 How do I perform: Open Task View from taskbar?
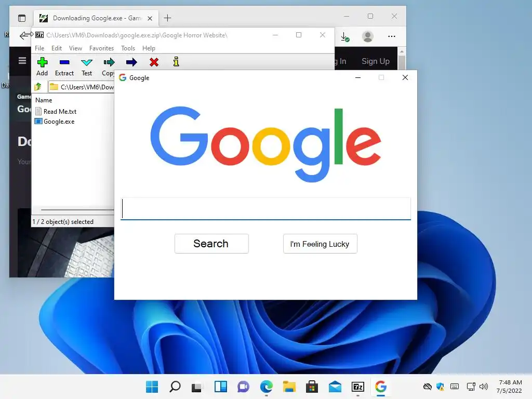coord(197,387)
